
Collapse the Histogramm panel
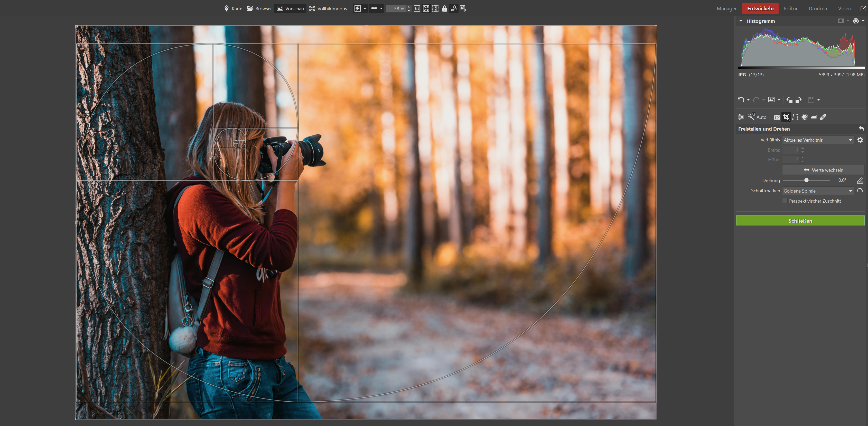[741, 21]
